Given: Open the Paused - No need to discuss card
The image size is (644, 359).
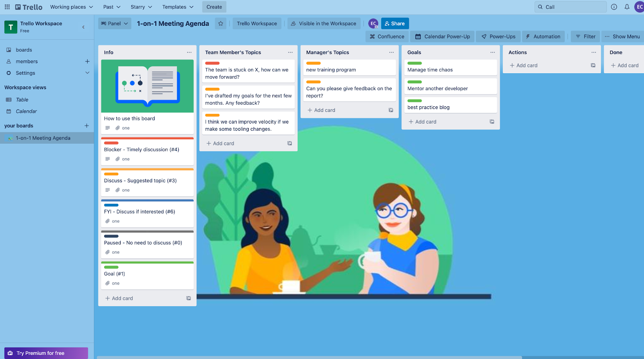Looking at the screenshot, I should pyautogui.click(x=147, y=245).
